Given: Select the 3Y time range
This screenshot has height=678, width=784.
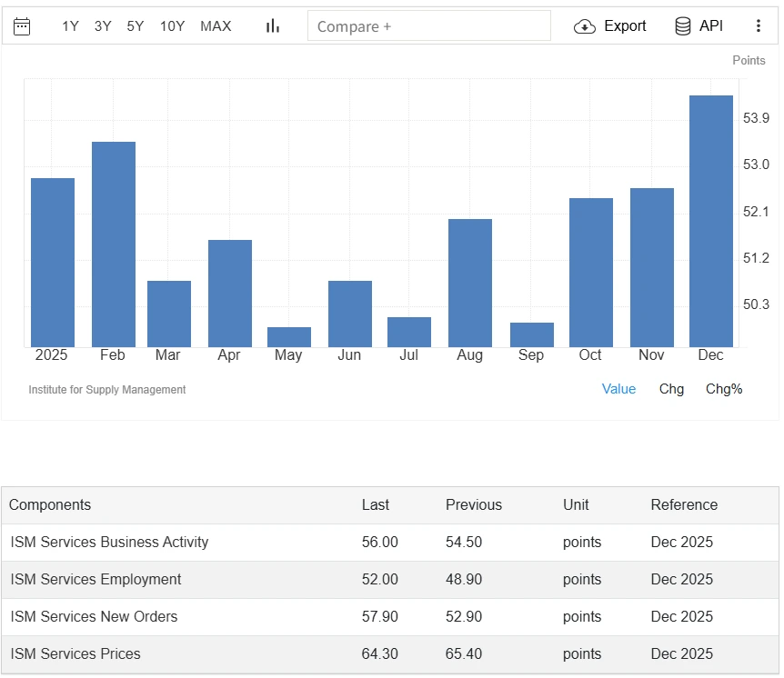Looking at the screenshot, I should [103, 26].
